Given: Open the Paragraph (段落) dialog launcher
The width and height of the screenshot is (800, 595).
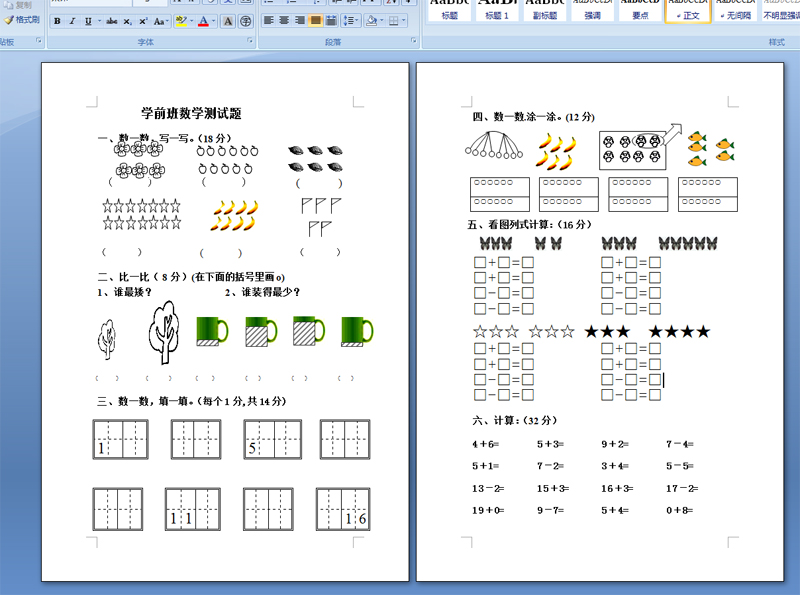Looking at the screenshot, I should (413, 40).
